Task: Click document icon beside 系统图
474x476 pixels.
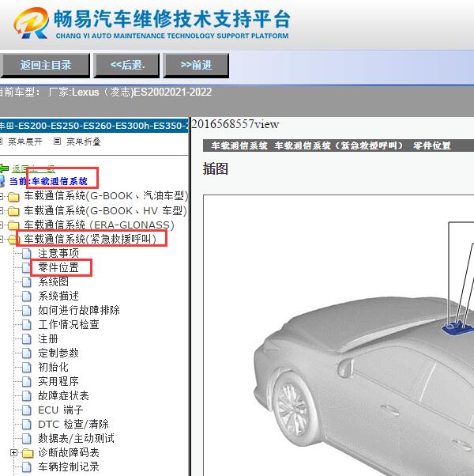Action: [x=27, y=282]
